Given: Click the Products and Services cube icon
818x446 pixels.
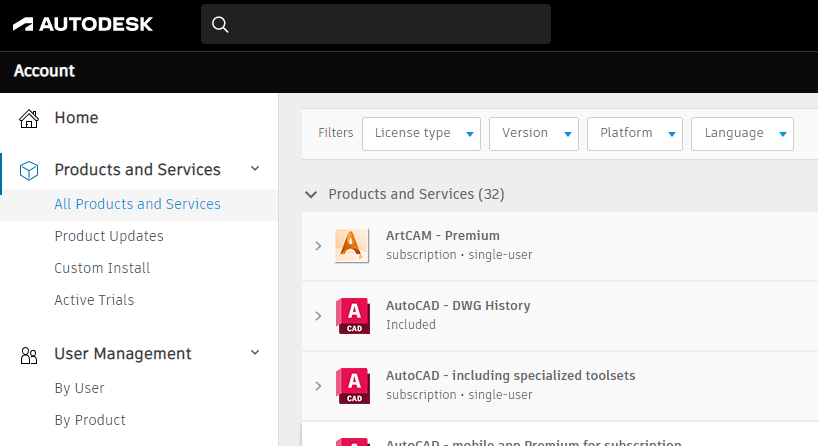Looking at the screenshot, I should (x=29, y=170).
